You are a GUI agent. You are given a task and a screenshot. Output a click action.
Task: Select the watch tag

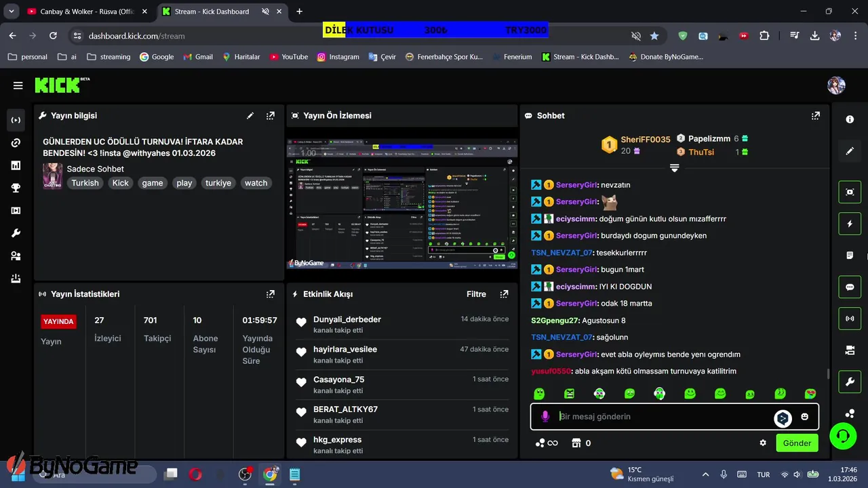(x=256, y=183)
